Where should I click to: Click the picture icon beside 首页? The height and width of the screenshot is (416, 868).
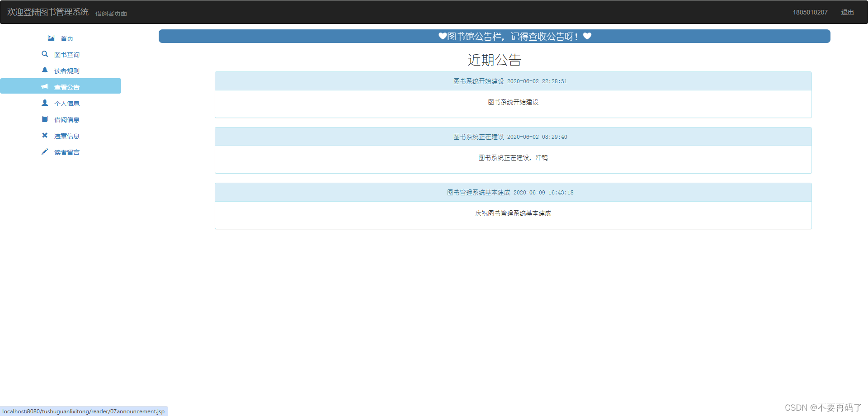51,38
